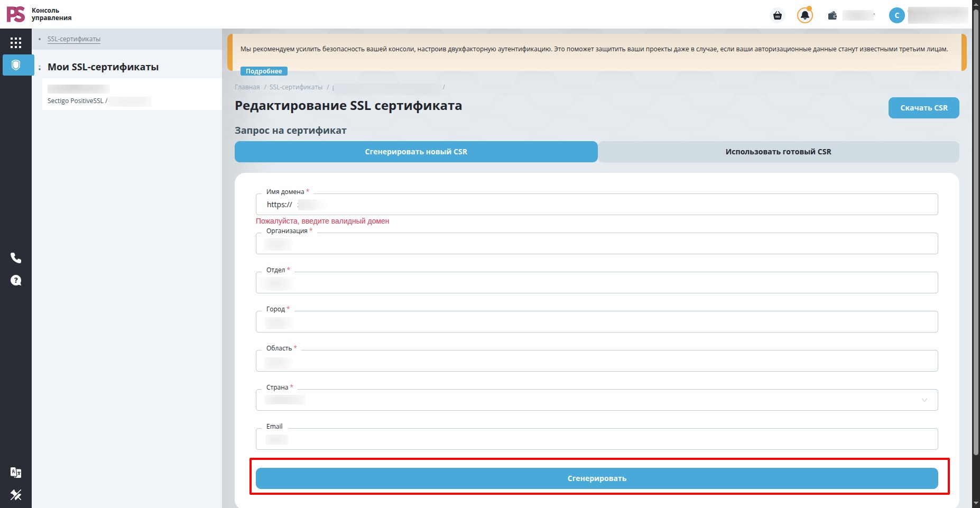
Task: Click the Мои SSL-сертификаты heading
Action: 103,67
